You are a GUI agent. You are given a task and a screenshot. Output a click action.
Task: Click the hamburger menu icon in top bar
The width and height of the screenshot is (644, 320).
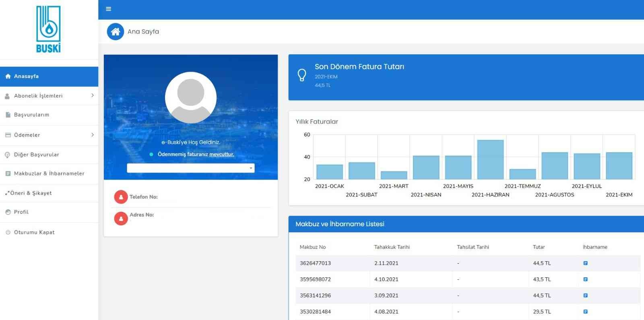pos(108,9)
